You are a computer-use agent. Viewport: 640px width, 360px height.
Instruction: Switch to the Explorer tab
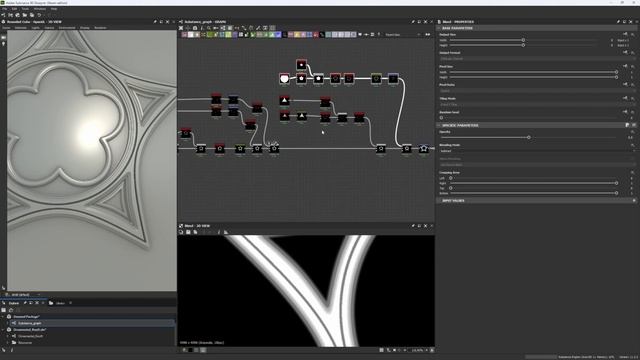pyautogui.click(x=14, y=303)
